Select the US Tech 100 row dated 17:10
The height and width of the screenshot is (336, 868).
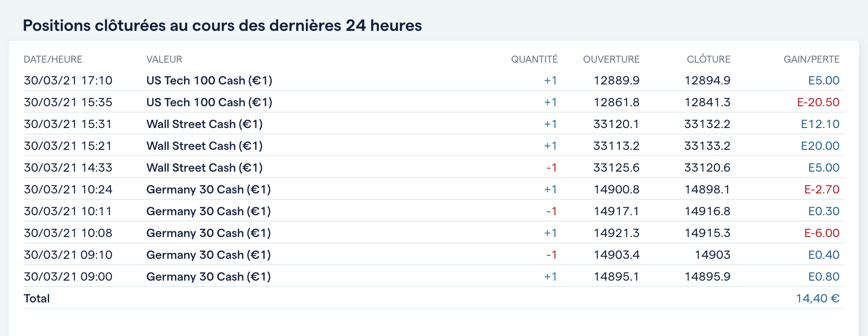point(209,80)
